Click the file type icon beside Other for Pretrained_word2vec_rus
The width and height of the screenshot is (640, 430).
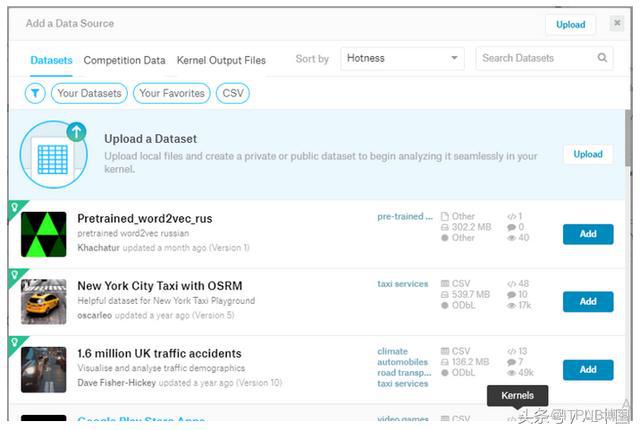445,216
